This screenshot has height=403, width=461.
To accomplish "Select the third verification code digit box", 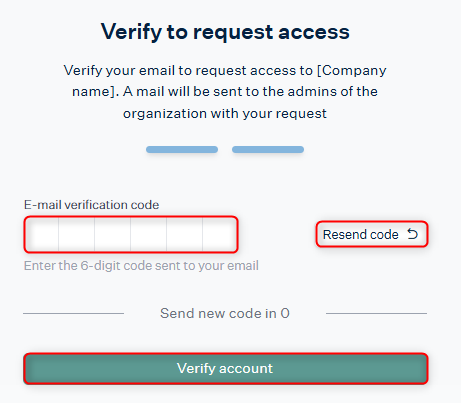I will (x=113, y=234).
